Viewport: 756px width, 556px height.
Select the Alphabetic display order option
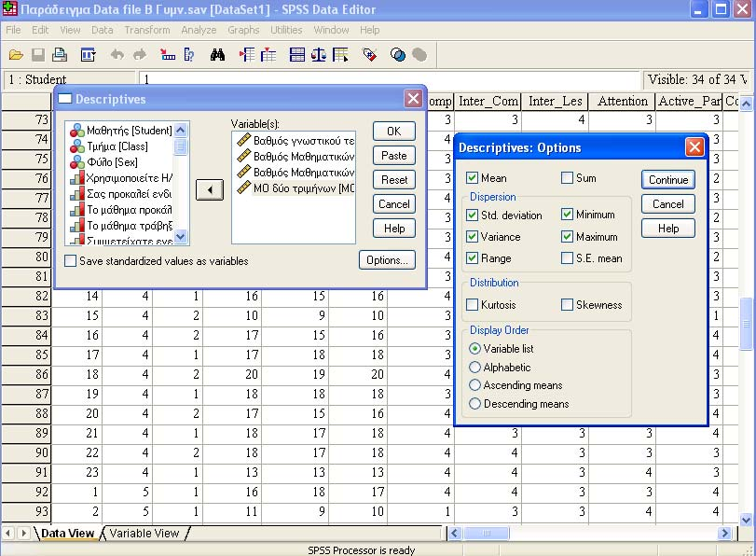[x=474, y=368]
